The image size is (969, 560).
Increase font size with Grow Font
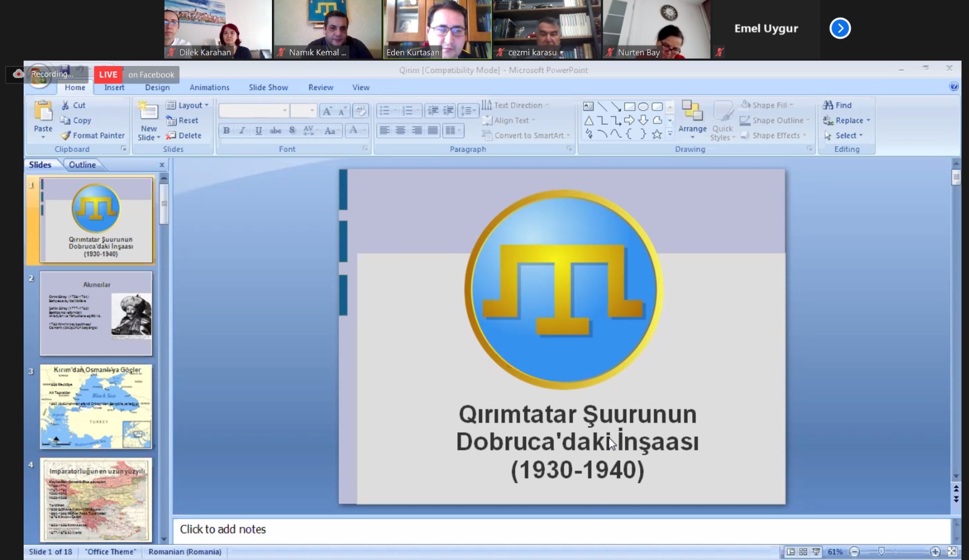[x=327, y=111]
